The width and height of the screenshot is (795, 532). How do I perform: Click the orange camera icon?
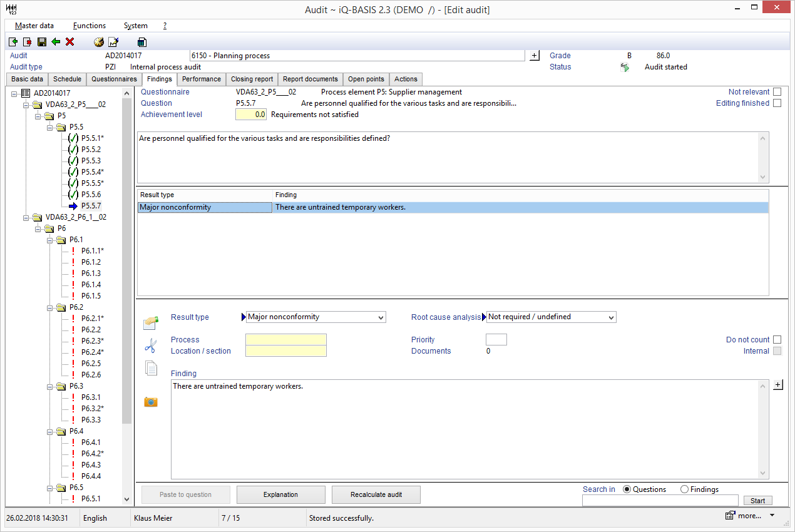click(150, 401)
